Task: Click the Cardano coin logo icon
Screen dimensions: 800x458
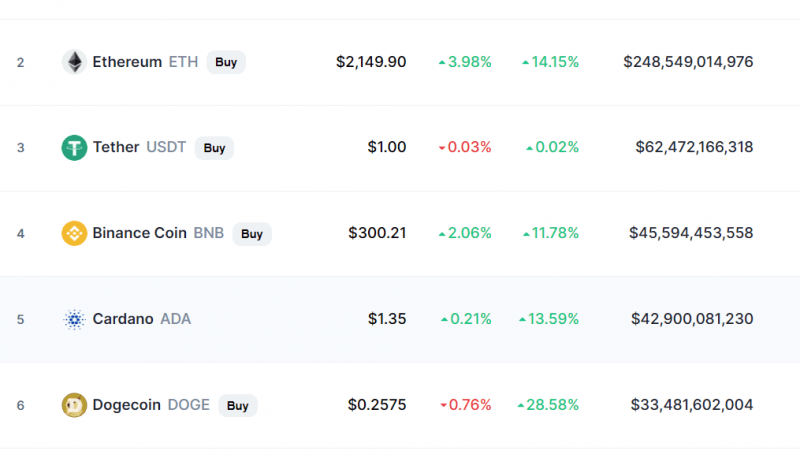Action: (74, 320)
